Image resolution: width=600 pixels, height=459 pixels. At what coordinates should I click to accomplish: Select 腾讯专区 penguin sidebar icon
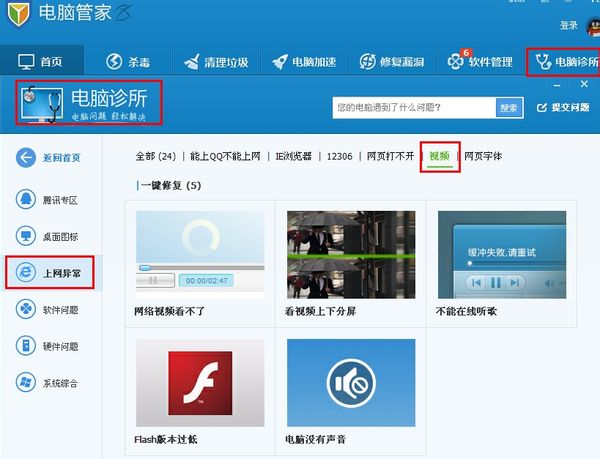point(26,199)
